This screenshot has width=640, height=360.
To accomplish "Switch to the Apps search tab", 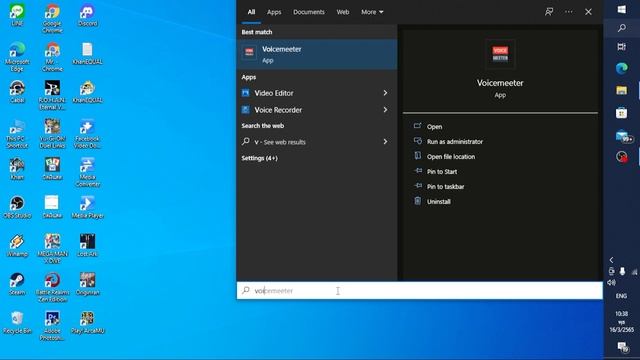I will coord(274,12).
